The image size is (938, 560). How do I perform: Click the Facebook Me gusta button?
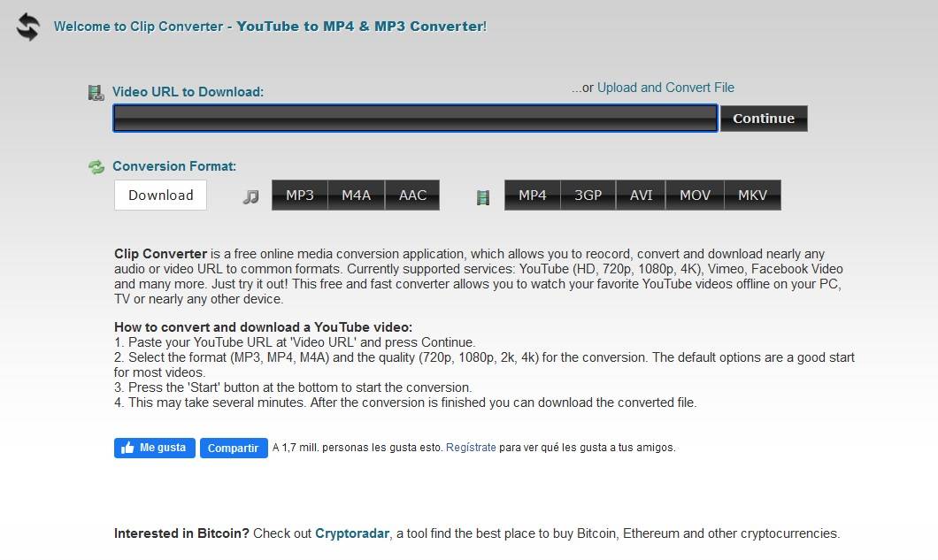coord(154,449)
